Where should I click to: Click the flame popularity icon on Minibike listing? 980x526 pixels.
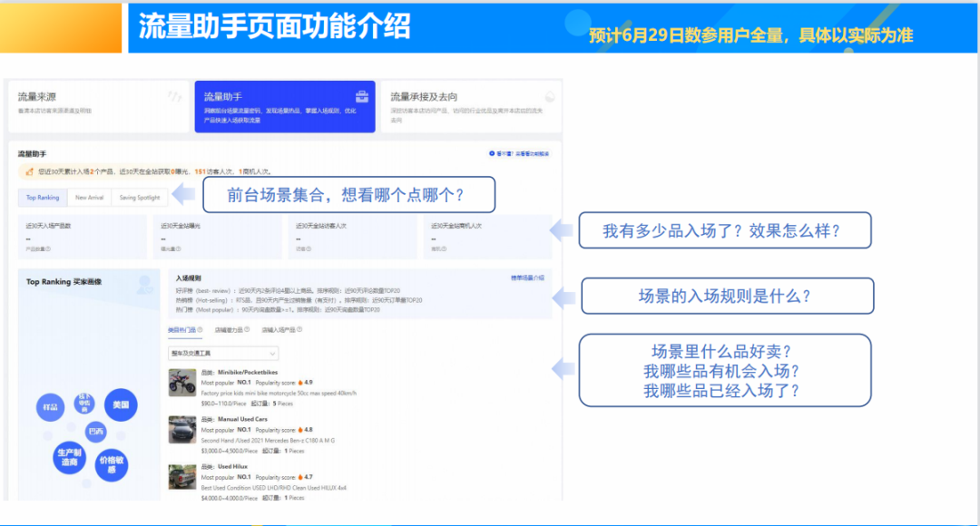pos(300,382)
